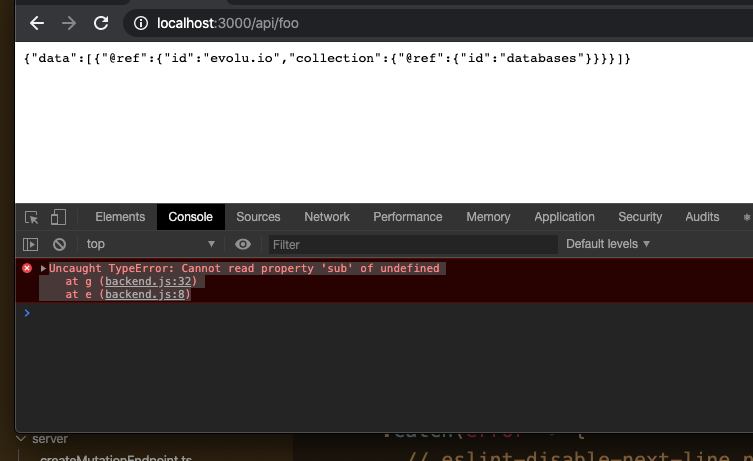This screenshot has height=461, width=753.
Task: Open the backend.js:8 source link
Action: coord(145,294)
